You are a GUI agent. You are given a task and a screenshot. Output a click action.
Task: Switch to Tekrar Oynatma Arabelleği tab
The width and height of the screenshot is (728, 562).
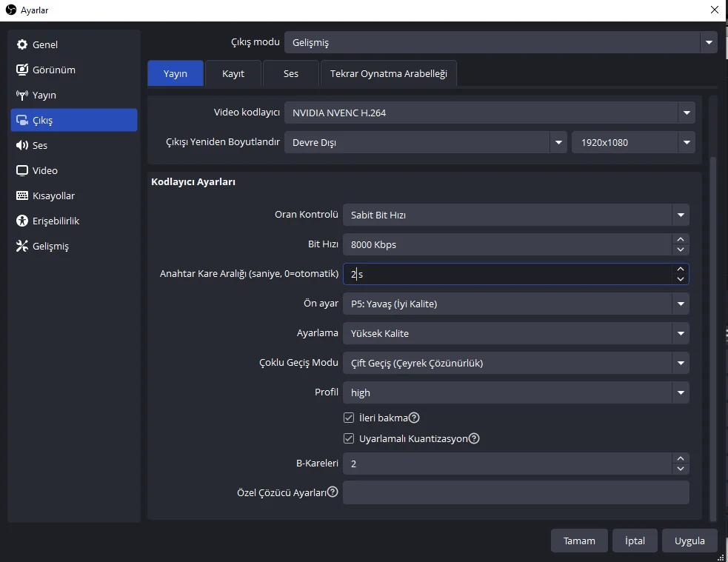[x=389, y=73]
